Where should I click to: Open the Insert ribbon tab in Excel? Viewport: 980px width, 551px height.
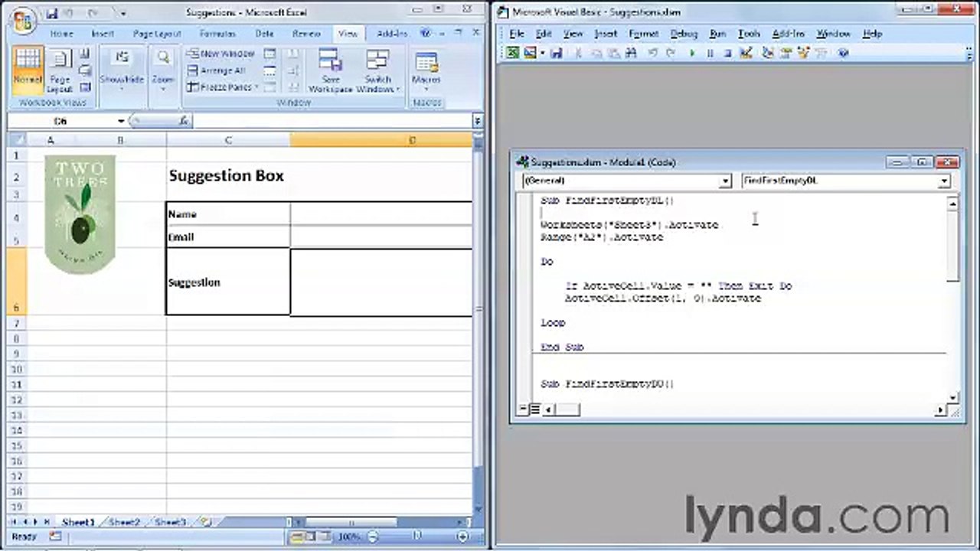pos(103,34)
